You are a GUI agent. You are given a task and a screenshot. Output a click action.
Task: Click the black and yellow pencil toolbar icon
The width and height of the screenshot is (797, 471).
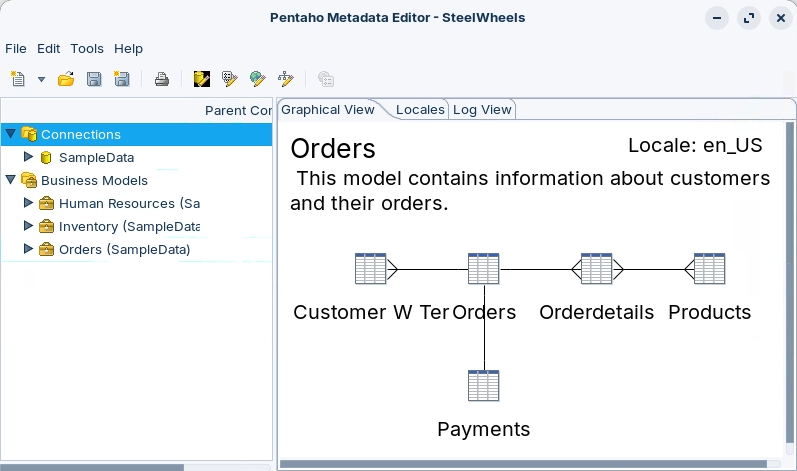[202, 79]
